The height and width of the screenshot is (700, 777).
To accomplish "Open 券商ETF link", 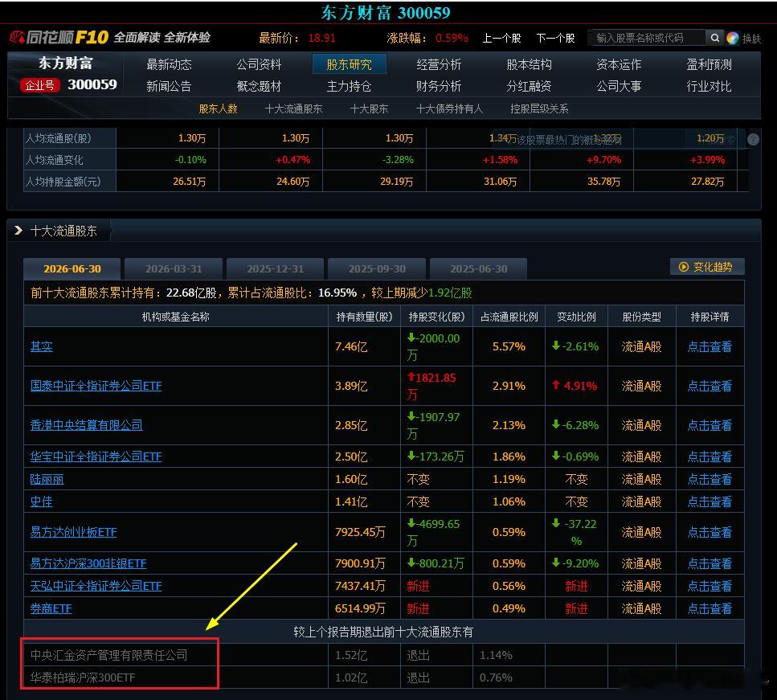I will click(x=51, y=608).
